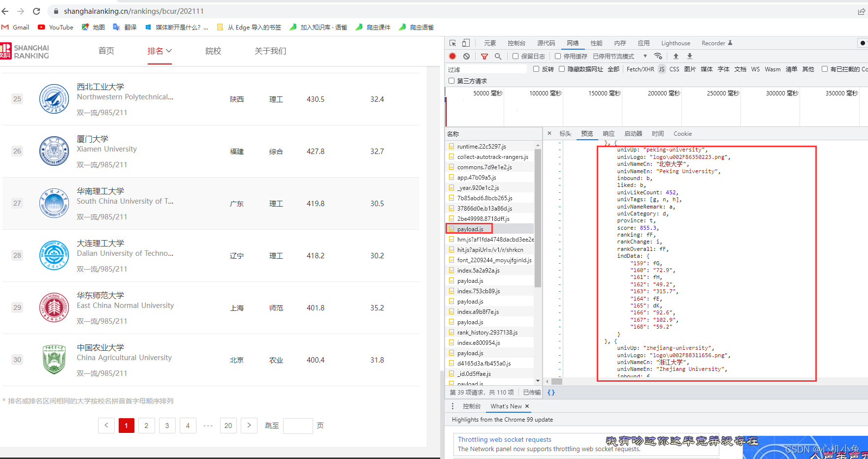
Task: Toggle the 反转 filter checkbox
Action: coord(536,69)
